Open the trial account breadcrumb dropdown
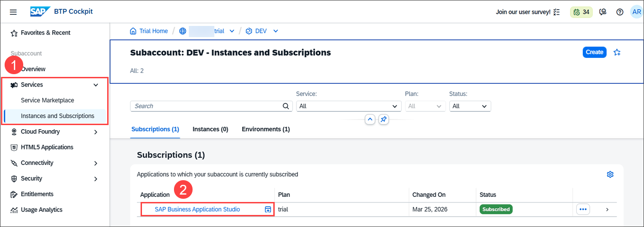 tap(232, 31)
